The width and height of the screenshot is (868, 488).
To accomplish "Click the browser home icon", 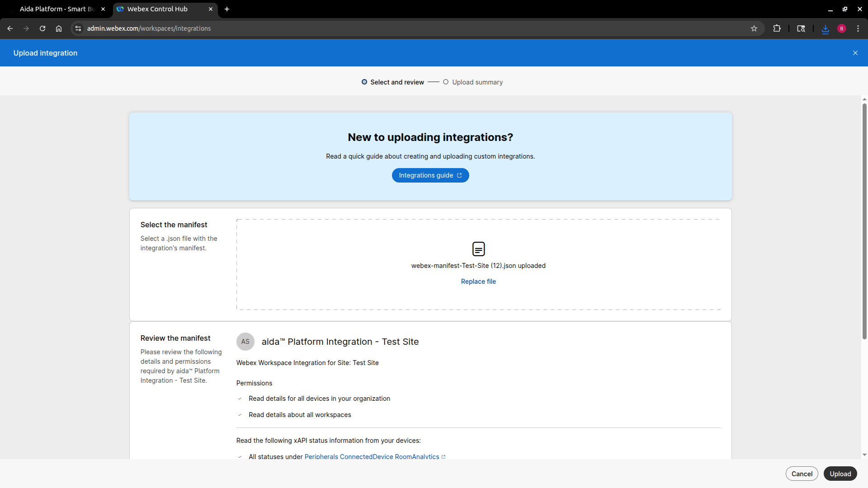I will coord(58,28).
